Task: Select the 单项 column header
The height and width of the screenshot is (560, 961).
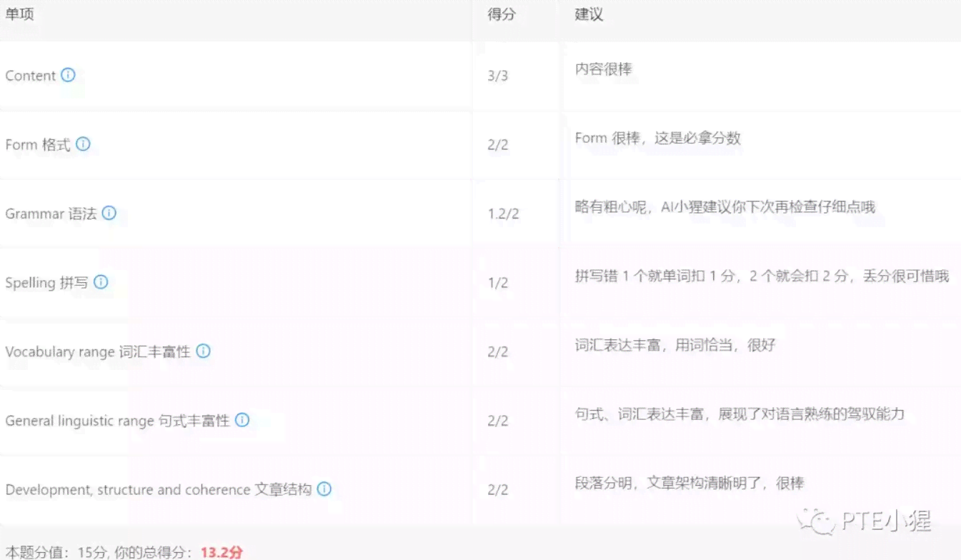Action: [19, 14]
